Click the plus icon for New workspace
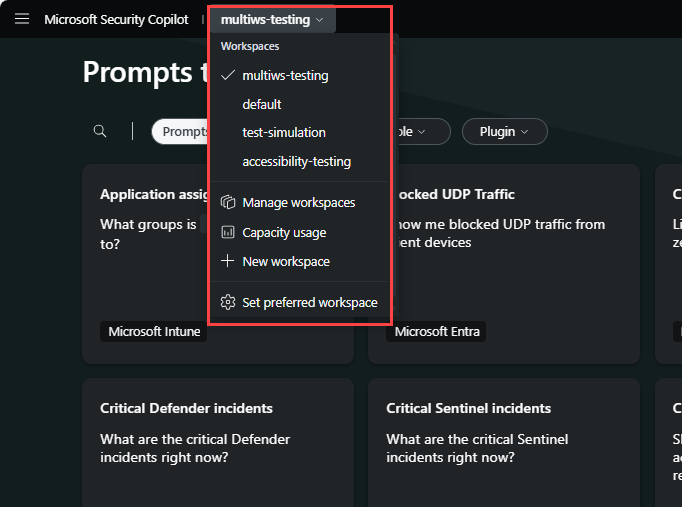The image size is (682, 507). pos(228,261)
